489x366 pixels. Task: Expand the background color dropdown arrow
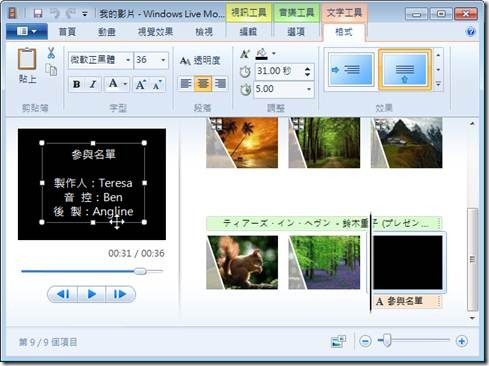tap(274, 53)
